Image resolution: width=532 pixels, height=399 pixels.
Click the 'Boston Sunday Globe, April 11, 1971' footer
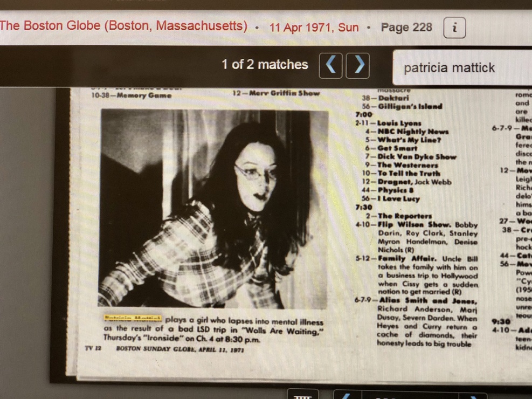tap(180, 349)
